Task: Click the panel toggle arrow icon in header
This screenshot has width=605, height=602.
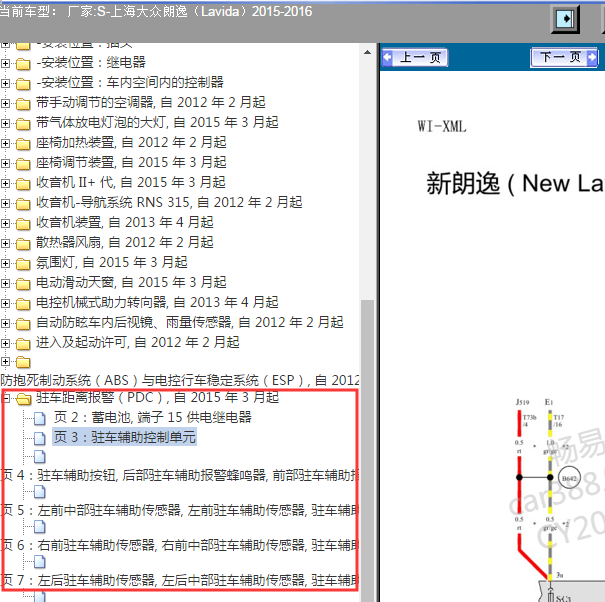Action: tap(565, 19)
